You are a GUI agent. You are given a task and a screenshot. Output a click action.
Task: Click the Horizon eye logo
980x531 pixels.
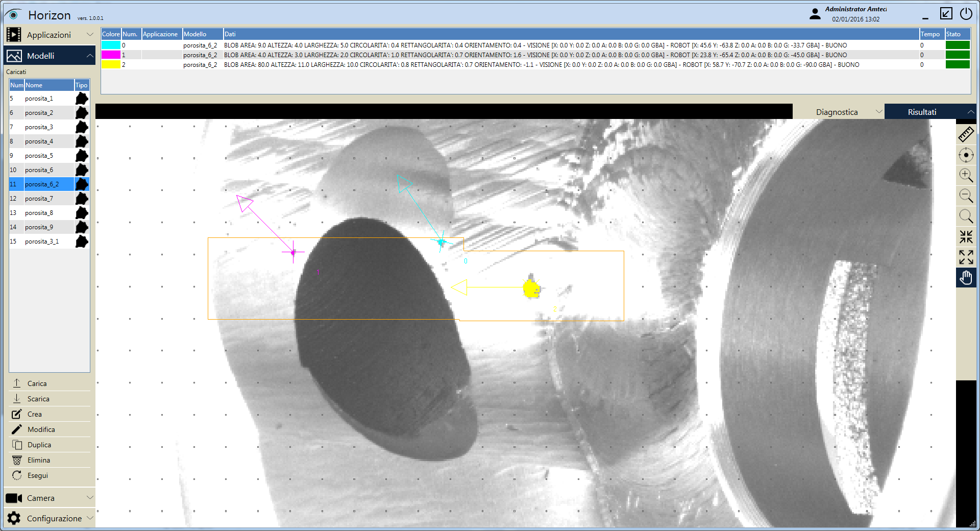(13, 15)
